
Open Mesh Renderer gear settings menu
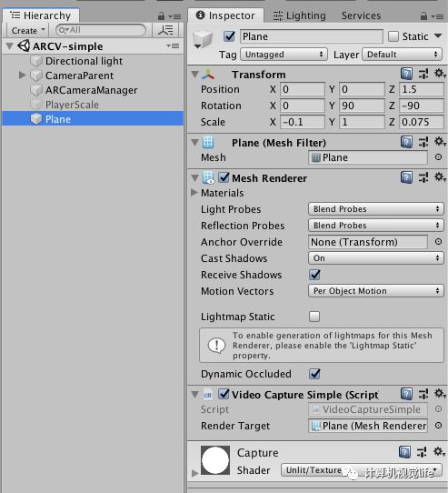[x=440, y=177]
